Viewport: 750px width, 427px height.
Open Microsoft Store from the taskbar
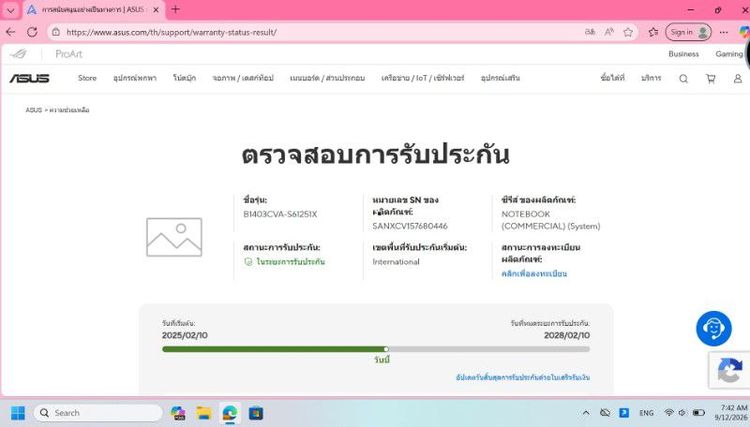point(256,413)
